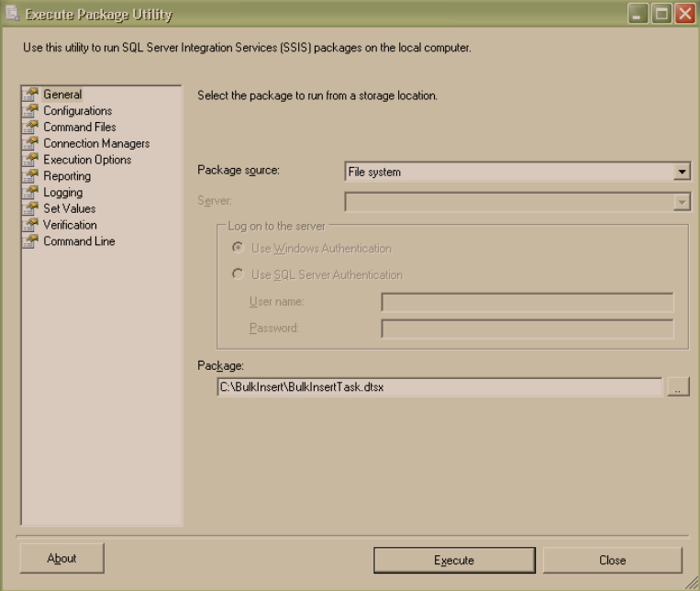Screen dimensions: 700x591
Task: Open the Logging page
Action: [x=63, y=193]
